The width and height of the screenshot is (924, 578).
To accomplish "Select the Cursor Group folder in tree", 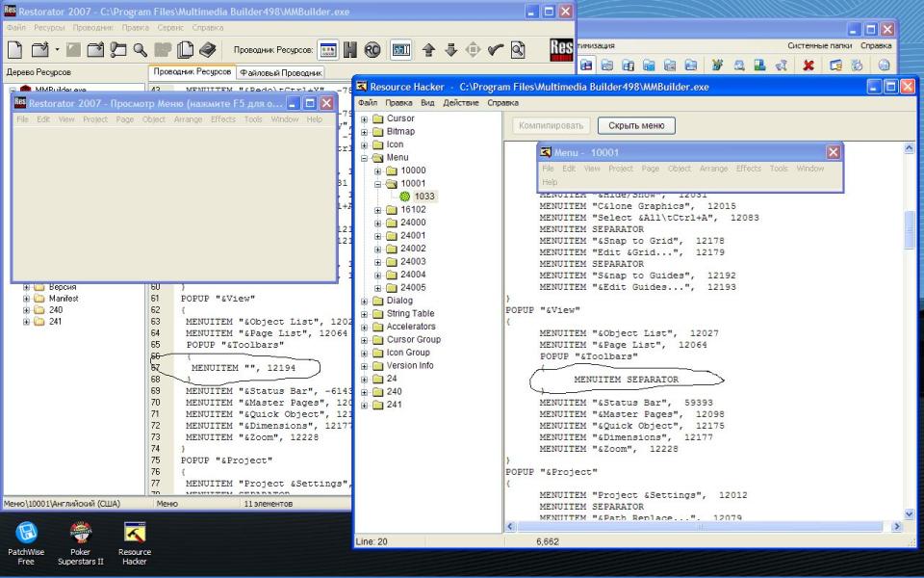I will [x=413, y=339].
